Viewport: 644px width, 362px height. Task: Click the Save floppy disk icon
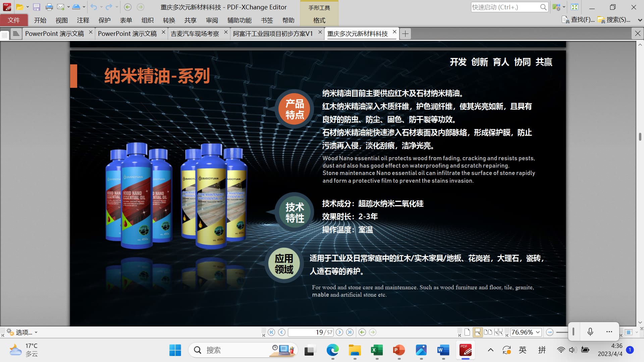(37, 7)
